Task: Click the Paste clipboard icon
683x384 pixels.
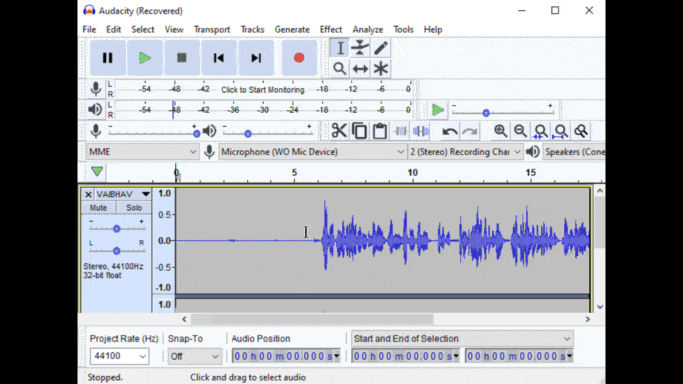Action: [x=380, y=131]
